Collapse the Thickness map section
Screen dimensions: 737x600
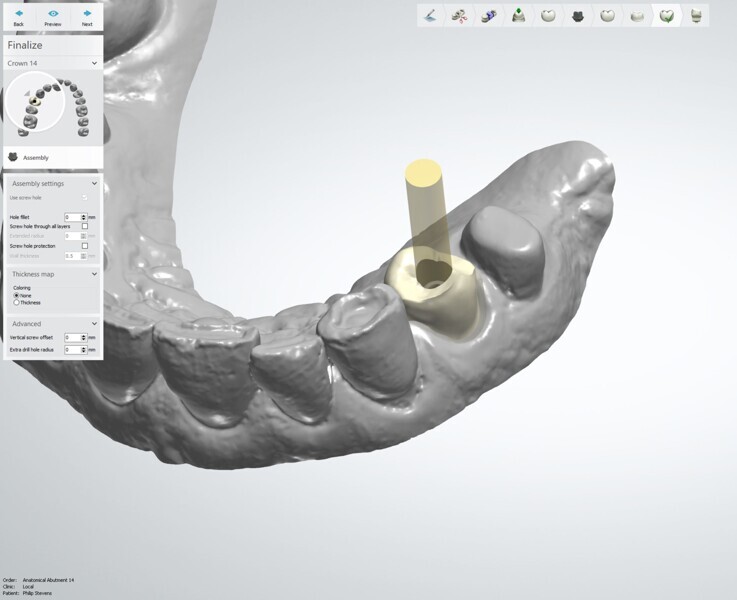tap(94, 274)
